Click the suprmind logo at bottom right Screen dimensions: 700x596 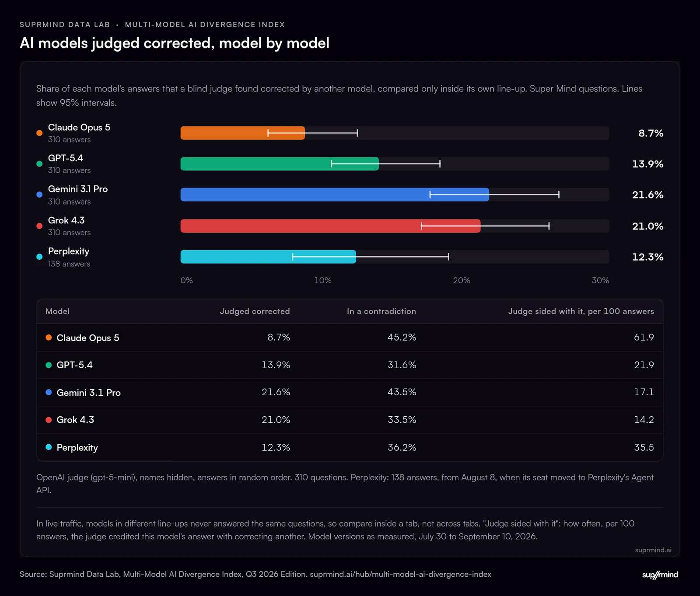click(x=660, y=575)
